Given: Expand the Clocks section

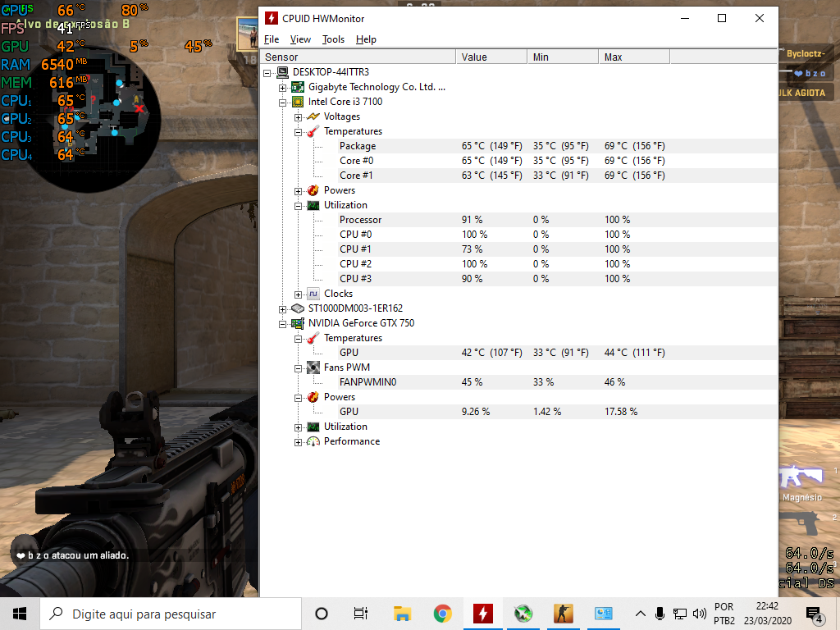Looking at the screenshot, I should 299,294.
